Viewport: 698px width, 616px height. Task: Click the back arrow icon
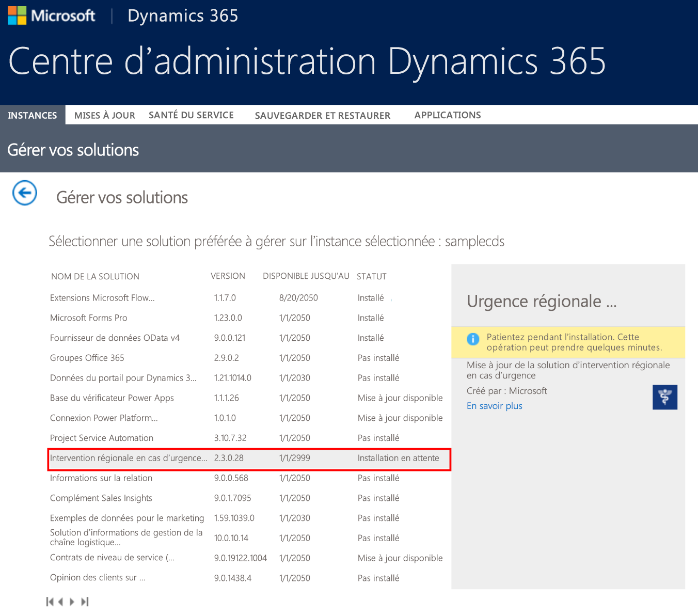coord(24,193)
